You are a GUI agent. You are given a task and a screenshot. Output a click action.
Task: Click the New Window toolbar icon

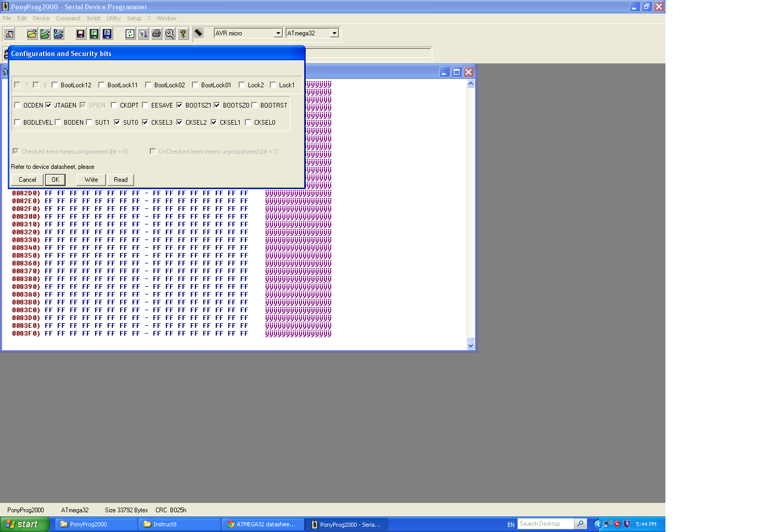(x=9, y=34)
